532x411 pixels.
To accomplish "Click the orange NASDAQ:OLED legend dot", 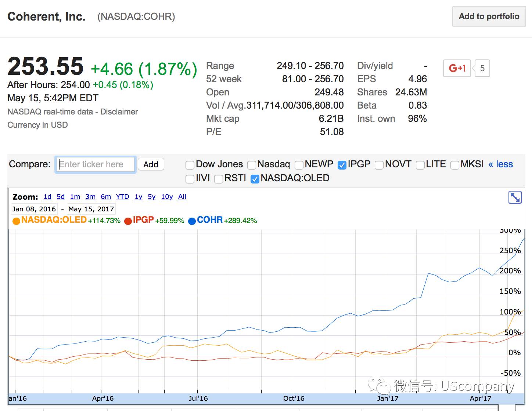I will pyautogui.click(x=16, y=221).
